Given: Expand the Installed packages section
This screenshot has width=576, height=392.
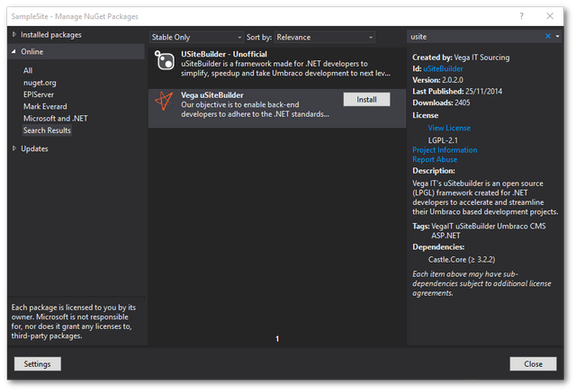Looking at the screenshot, I should [13, 35].
